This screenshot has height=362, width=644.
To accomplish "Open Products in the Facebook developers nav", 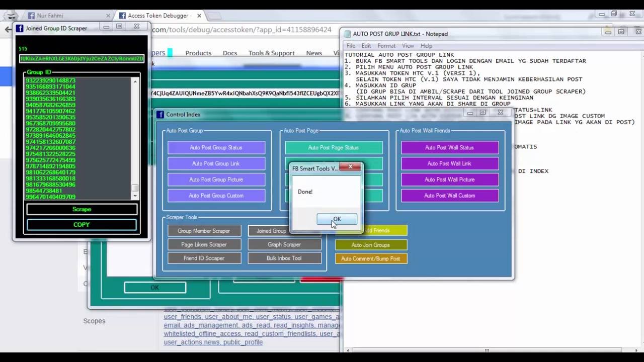I will tap(198, 53).
